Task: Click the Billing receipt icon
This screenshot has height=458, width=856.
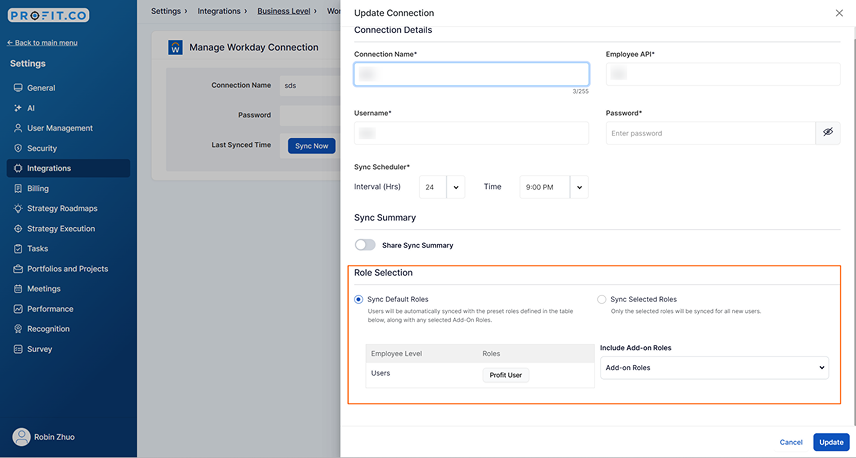Action: pos(18,188)
